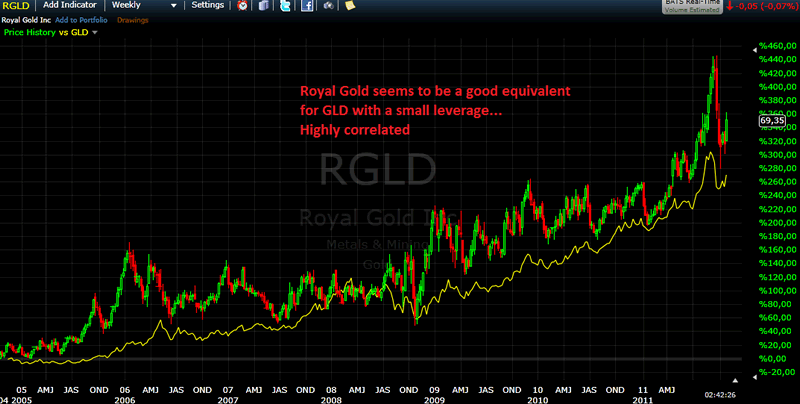Click the 2006 year label on time axis
Image resolution: width=800 pixels, height=404 pixels.
coord(125,400)
